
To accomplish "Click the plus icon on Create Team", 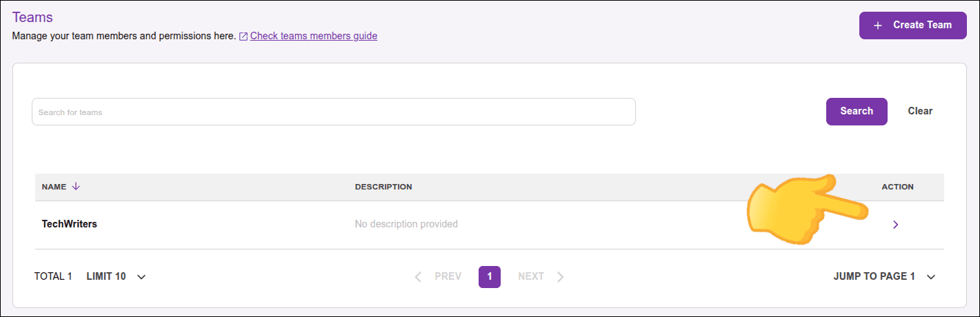I will [x=878, y=25].
